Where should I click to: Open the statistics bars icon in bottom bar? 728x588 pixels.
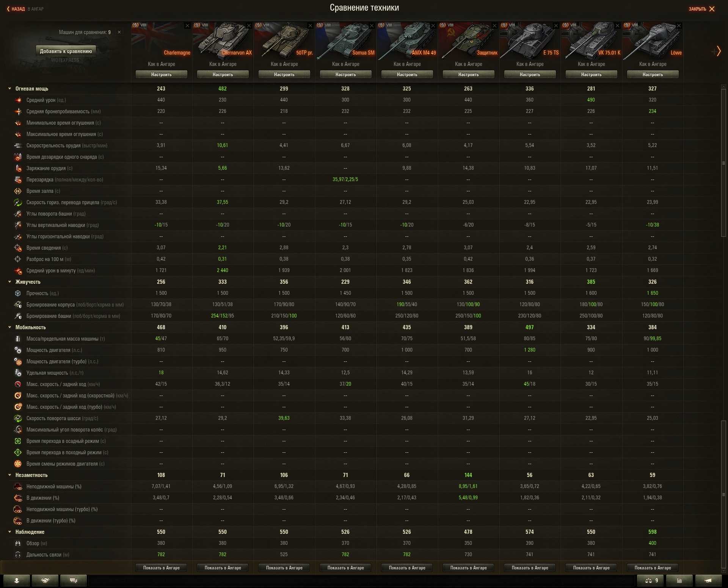679,580
